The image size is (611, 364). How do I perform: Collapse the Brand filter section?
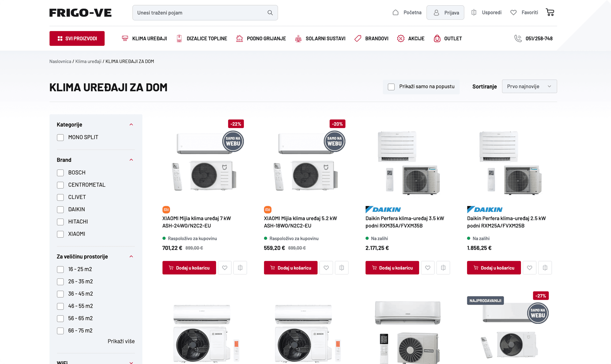pos(131,160)
